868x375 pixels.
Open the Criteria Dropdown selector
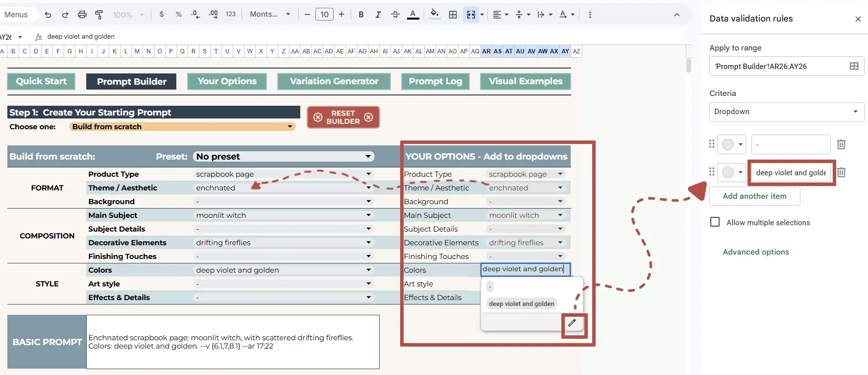coord(787,112)
